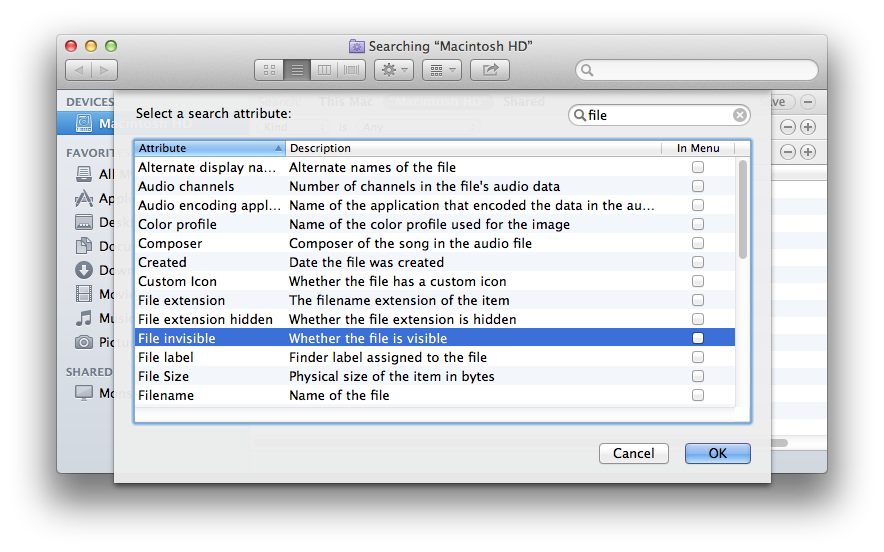Sort by the Attribute column header
The width and height of the screenshot is (884, 552).
pyautogui.click(x=210, y=148)
